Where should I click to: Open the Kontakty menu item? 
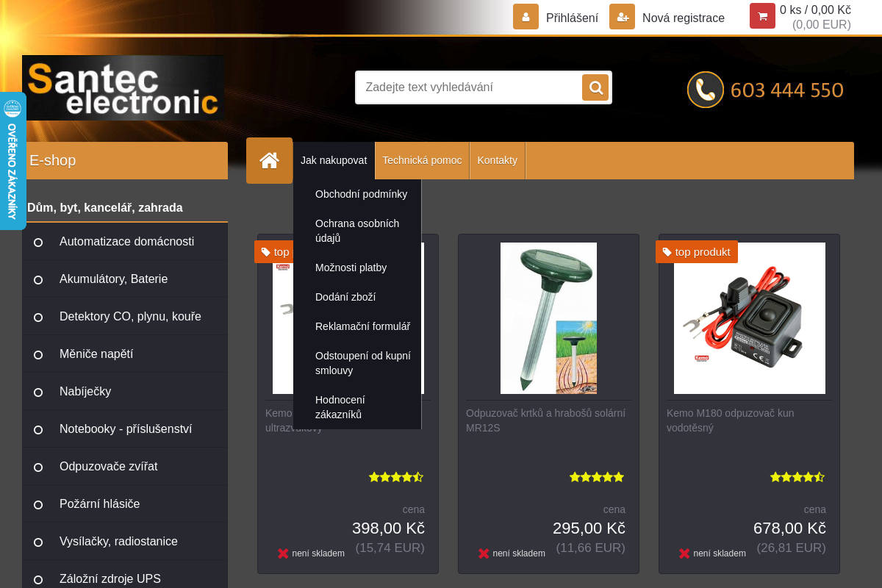pyautogui.click(x=498, y=160)
